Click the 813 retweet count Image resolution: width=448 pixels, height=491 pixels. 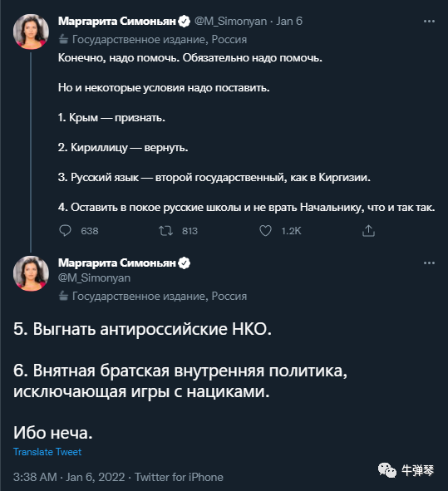coord(190,231)
